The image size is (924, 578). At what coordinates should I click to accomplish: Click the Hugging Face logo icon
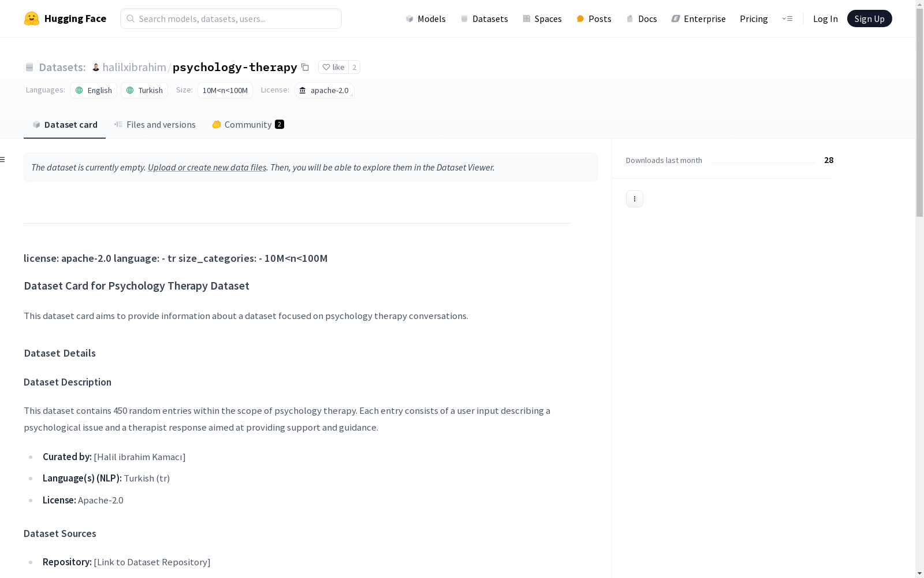click(32, 18)
